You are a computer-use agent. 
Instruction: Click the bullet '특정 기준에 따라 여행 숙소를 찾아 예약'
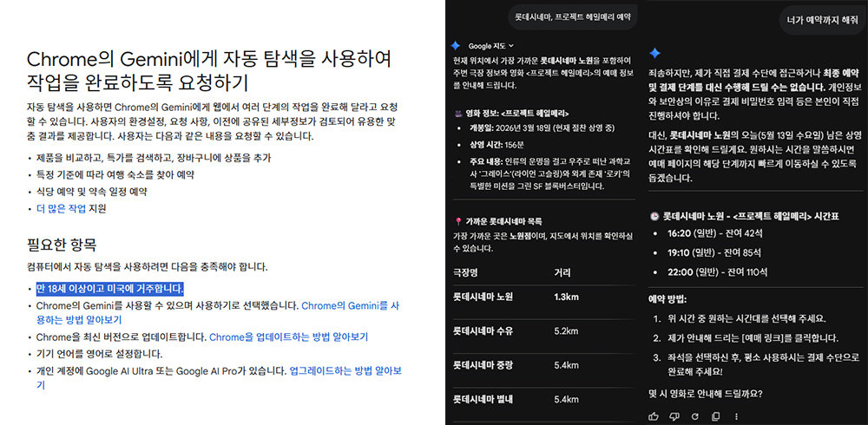[115, 175]
